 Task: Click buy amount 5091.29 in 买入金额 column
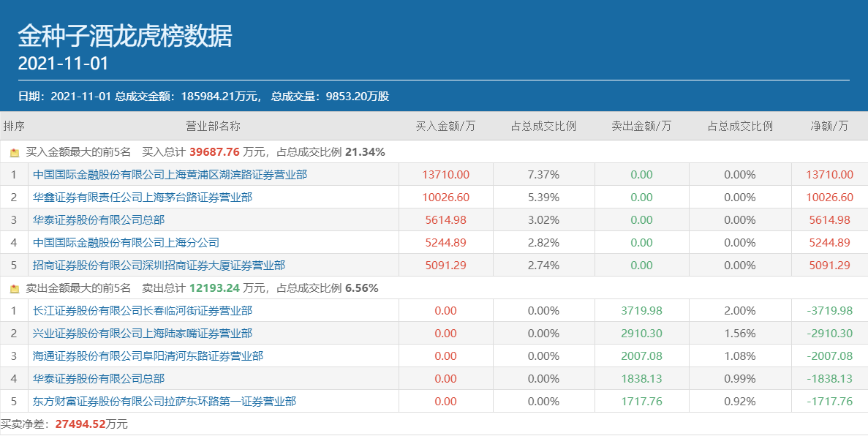(445, 266)
